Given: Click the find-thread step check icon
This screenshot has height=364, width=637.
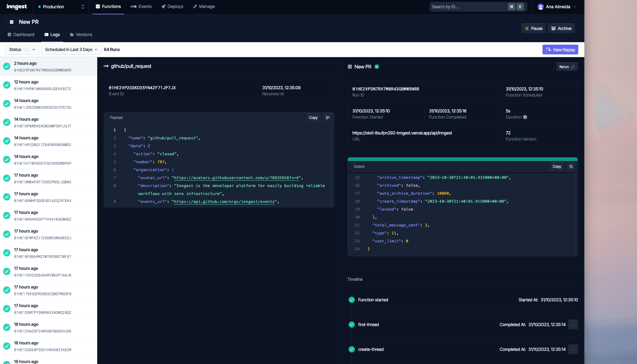Looking at the screenshot, I should pos(352,325).
